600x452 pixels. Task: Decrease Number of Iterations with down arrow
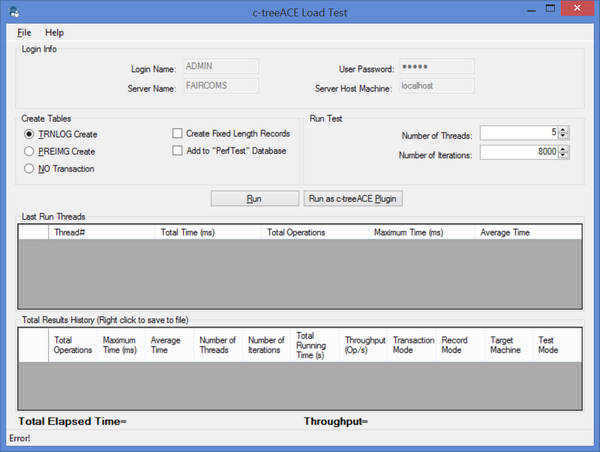(564, 156)
